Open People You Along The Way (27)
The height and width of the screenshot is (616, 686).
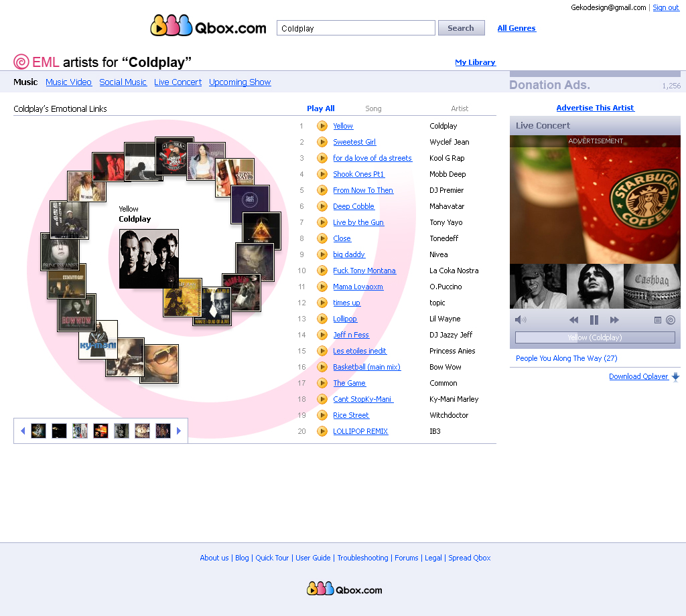(567, 358)
